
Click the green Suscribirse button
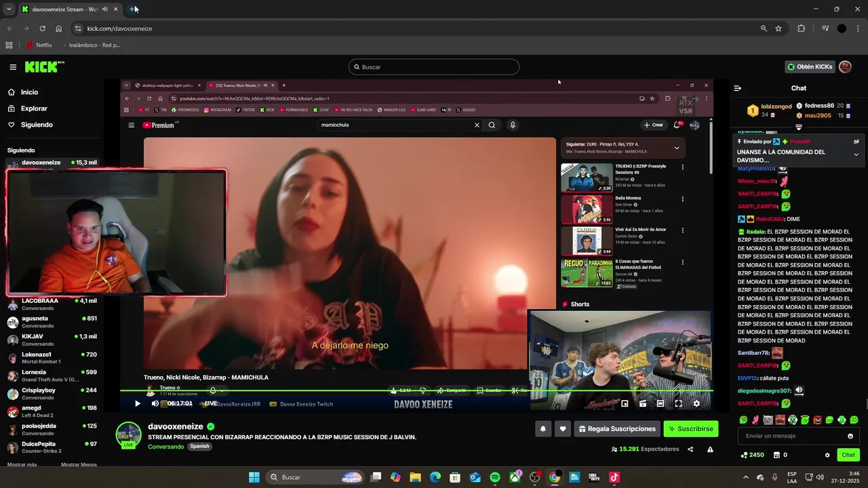[690, 428]
